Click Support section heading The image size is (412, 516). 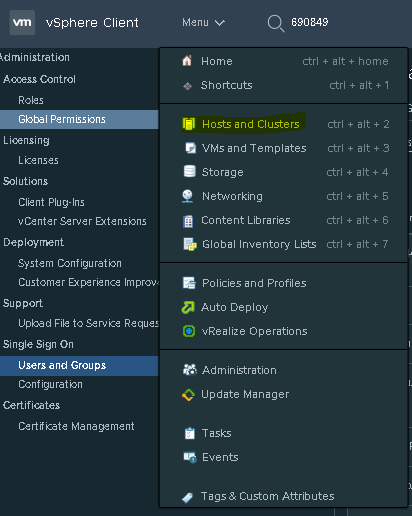[23, 303]
